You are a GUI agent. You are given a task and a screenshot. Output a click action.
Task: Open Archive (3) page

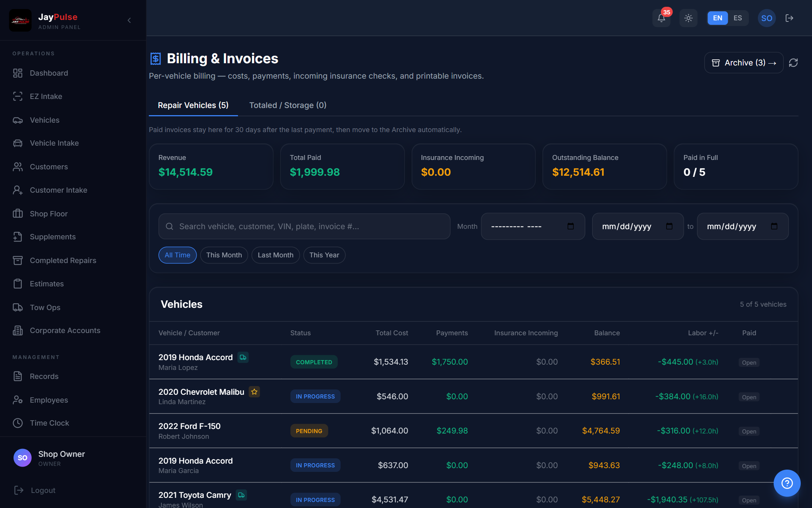pyautogui.click(x=744, y=63)
